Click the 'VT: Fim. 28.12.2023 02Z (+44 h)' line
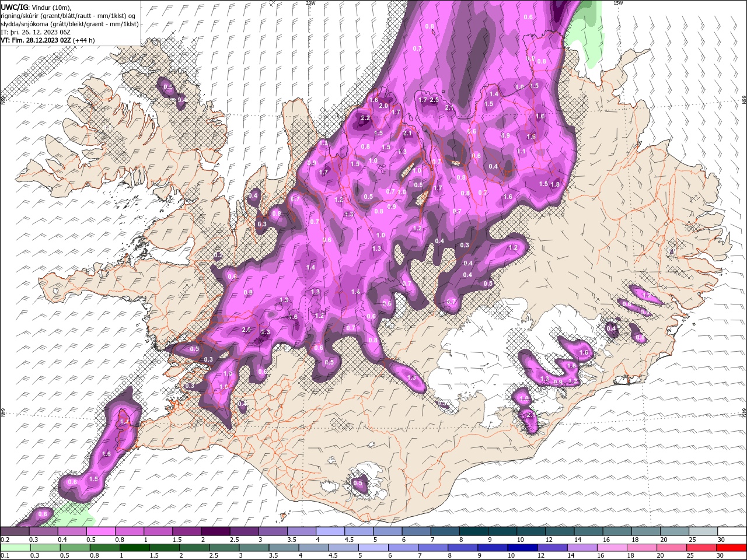747x560 pixels. (48, 40)
